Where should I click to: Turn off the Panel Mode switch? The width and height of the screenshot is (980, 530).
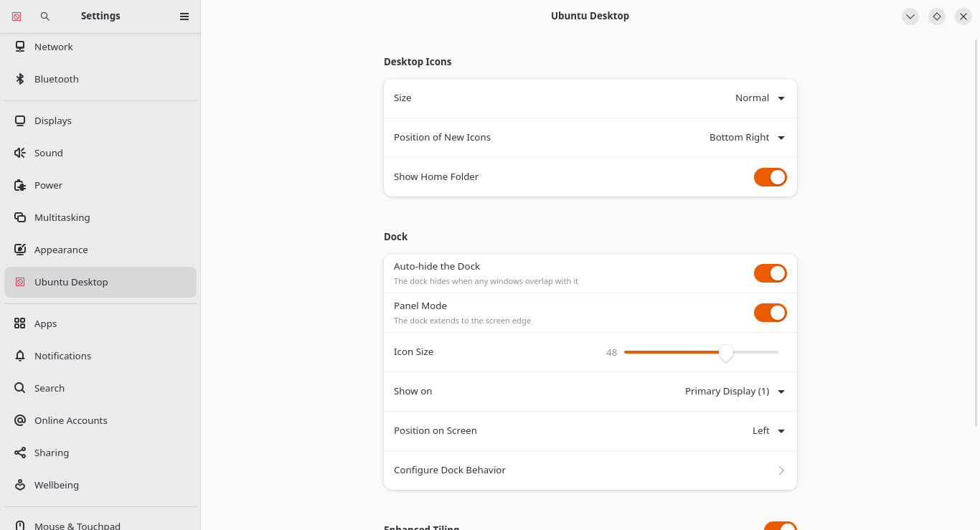[x=771, y=313]
